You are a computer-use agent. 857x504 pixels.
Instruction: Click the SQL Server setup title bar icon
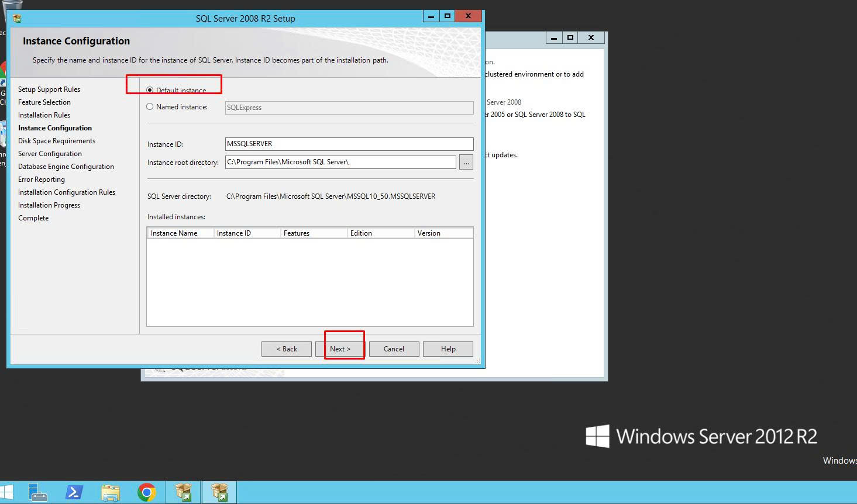click(x=17, y=18)
